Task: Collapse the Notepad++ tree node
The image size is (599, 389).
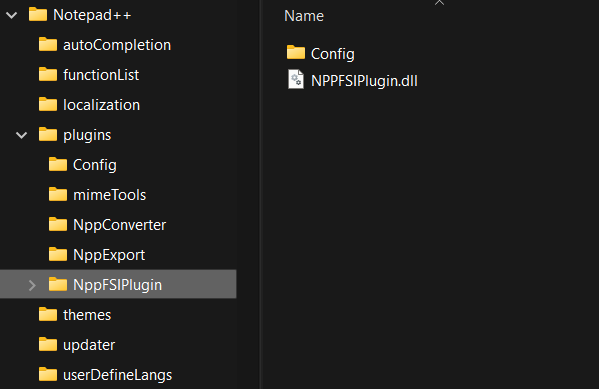Action: pos(12,16)
